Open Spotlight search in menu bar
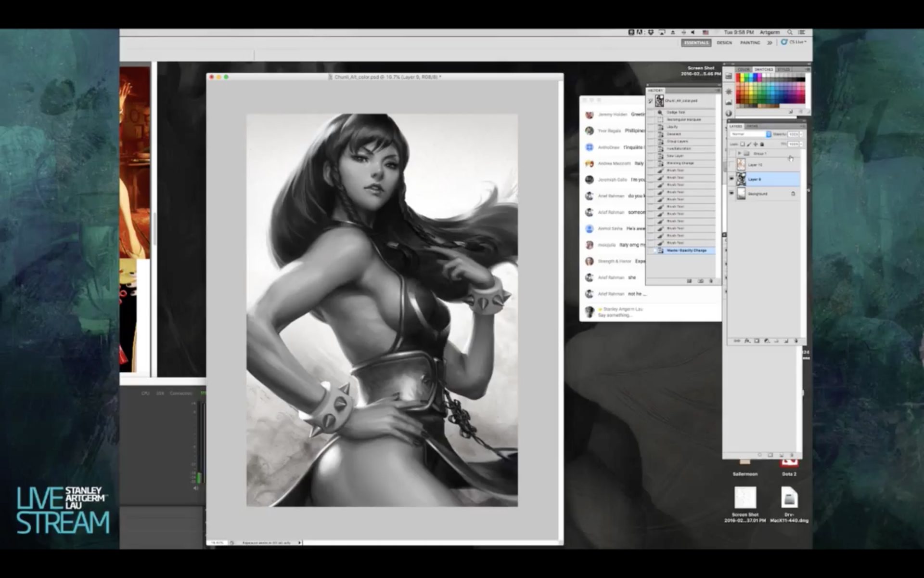Viewport: 924px width, 578px height. point(790,32)
